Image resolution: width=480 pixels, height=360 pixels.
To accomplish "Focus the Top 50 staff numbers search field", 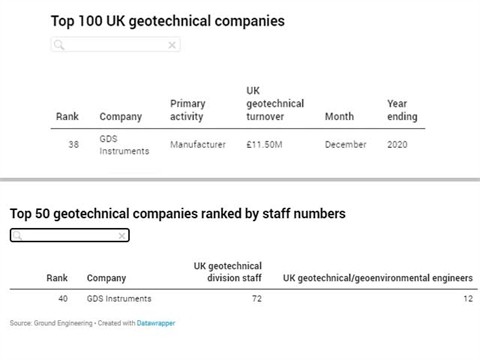I will [x=70, y=235].
